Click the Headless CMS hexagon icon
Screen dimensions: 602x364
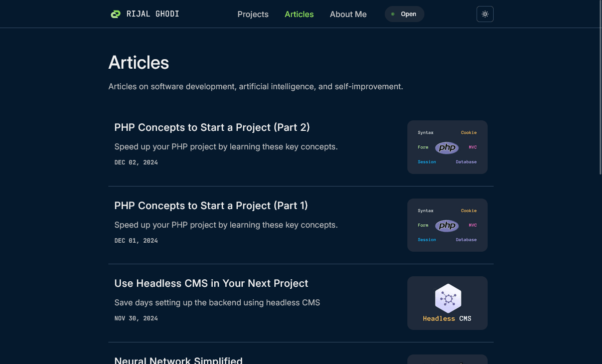pos(447,299)
